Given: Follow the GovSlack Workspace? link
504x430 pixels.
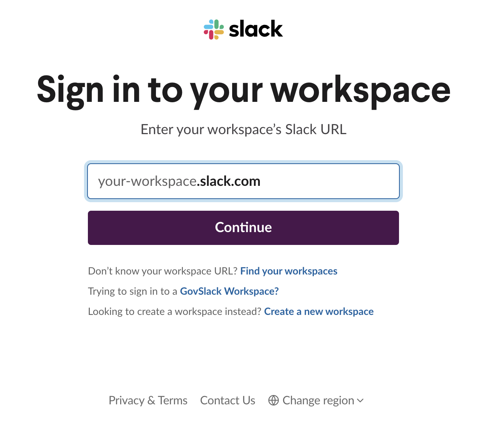Looking at the screenshot, I should (x=229, y=291).
